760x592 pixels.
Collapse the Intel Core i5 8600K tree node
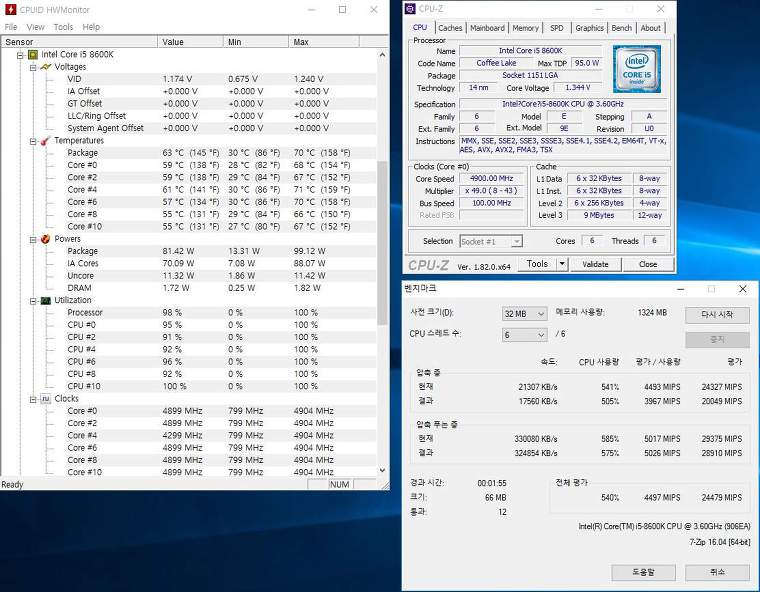tap(20, 55)
